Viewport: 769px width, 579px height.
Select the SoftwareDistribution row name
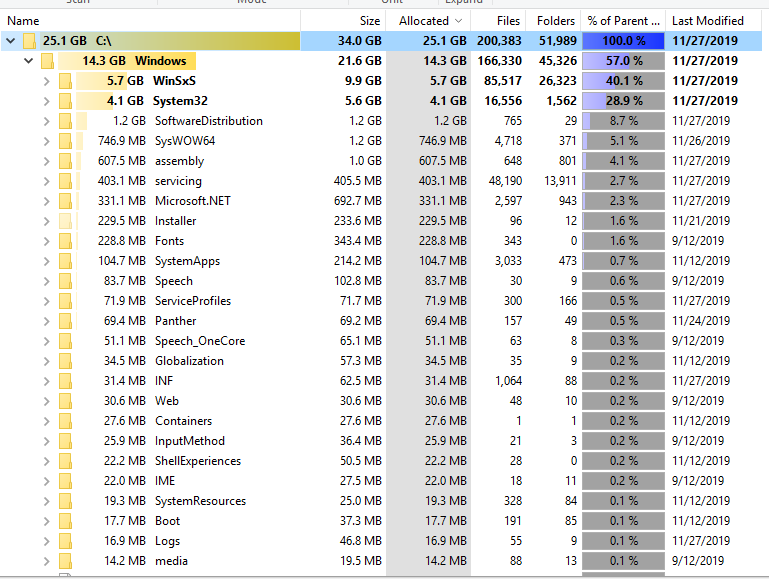pyautogui.click(x=208, y=121)
